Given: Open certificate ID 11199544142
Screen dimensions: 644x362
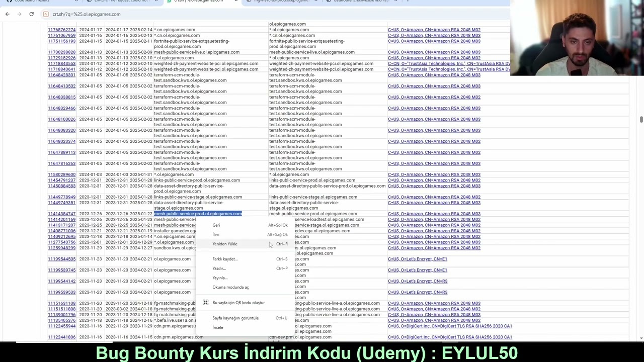Looking at the screenshot, I should click(62, 281).
